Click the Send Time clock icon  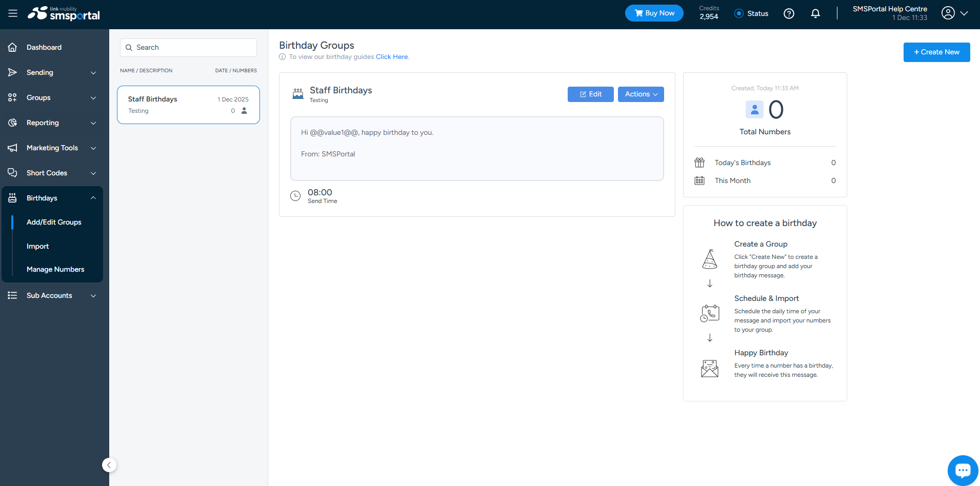(295, 196)
